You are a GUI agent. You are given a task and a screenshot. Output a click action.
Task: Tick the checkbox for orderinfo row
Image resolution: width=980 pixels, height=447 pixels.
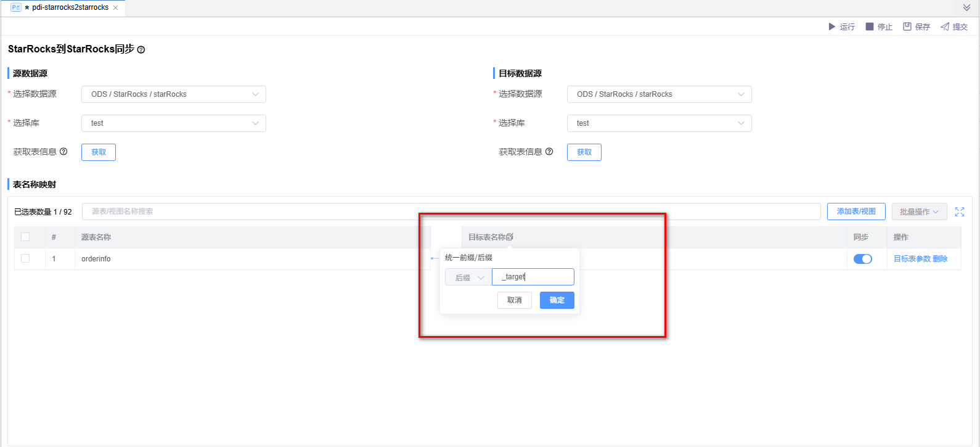click(x=25, y=258)
